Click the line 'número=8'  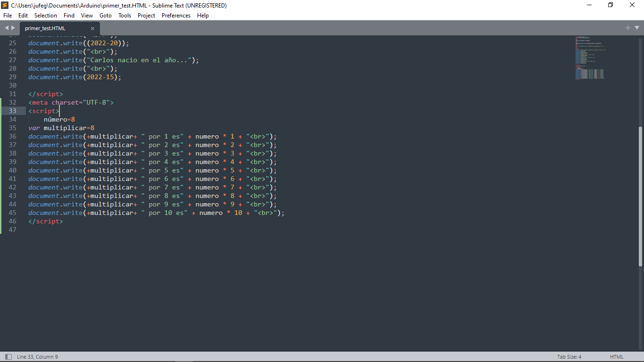[59, 119]
